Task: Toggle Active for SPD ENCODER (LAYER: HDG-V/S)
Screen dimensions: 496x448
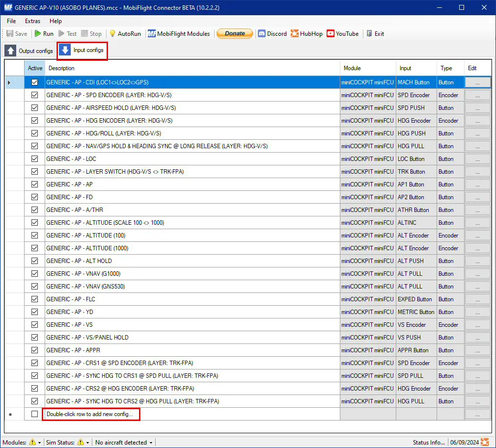Action: click(x=34, y=95)
